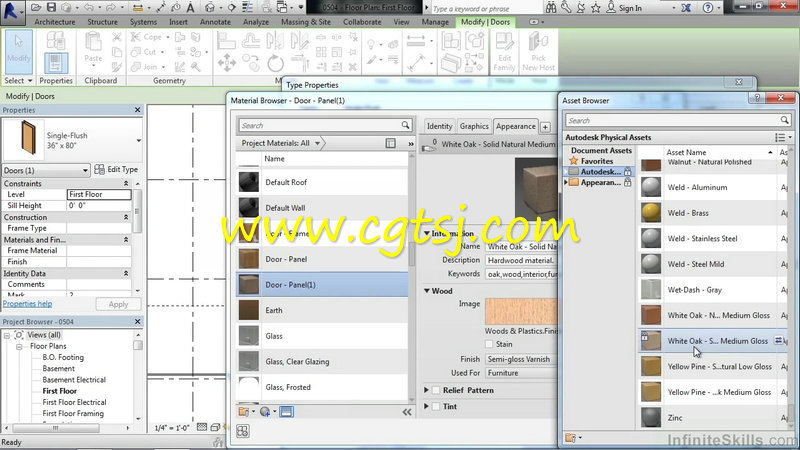Click the Apply button in Properties
Image resolution: width=800 pixels, height=450 pixels.
[118, 304]
